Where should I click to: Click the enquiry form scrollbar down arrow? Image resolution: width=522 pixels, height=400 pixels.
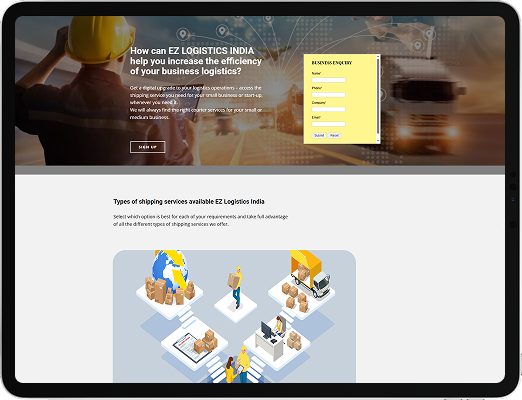click(378, 141)
